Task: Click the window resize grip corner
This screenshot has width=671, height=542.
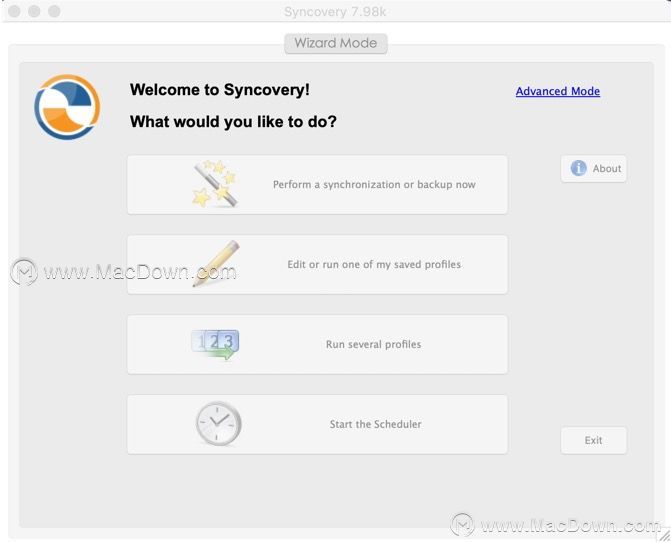Action: coord(665,535)
